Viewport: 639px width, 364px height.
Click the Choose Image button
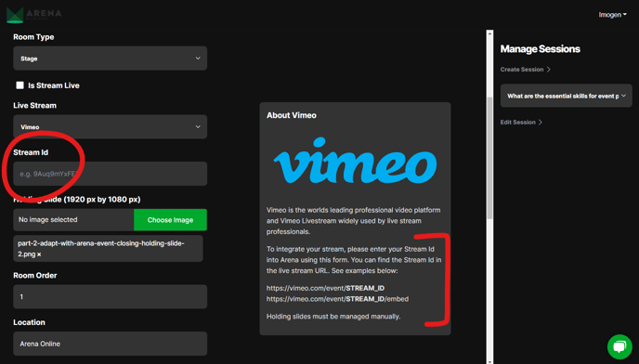tap(170, 220)
